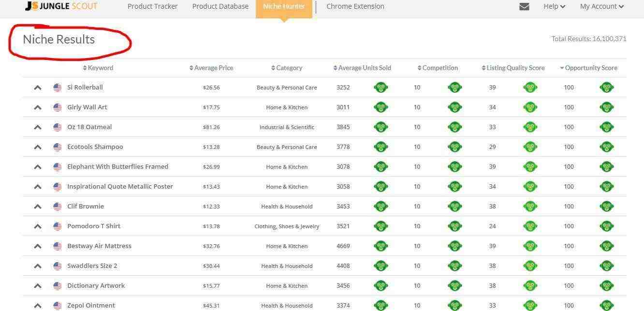The width and height of the screenshot is (644, 311).
Task: Click the Industrial & Scientific category cell
Action: click(287, 127)
